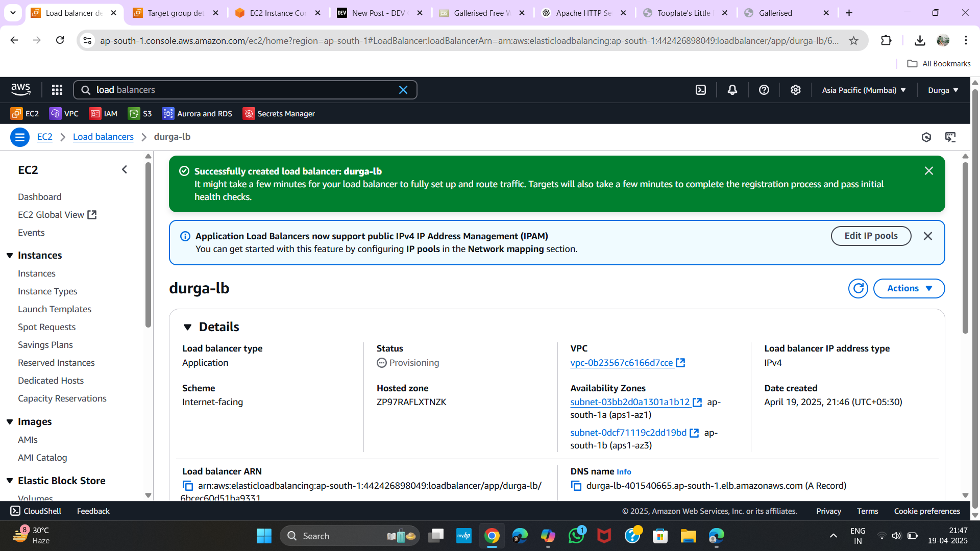Open Launch Templates in sidebar
The image size is (980, 551).
coord(55,309)
